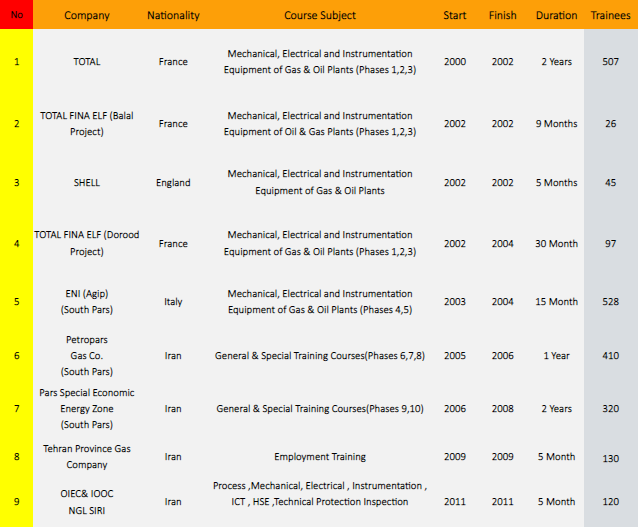
Task: Select the Trainees column header
Action: click(x=610, y=15)
